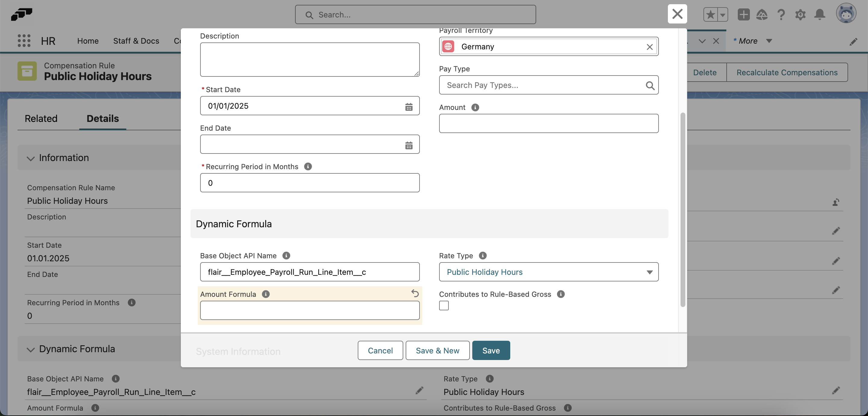Screen dimensions: 868x416
Task: Click the undo arrow on Amount Formula
Action: pyautogui.click(x=415, y=293)
